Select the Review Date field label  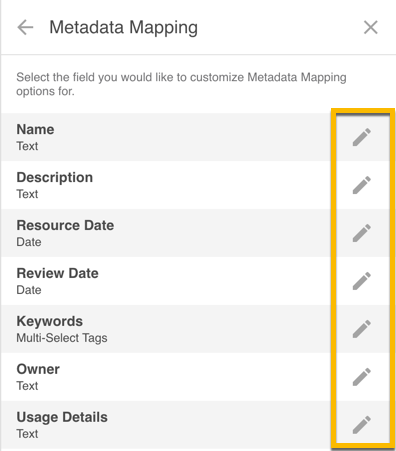57,273
